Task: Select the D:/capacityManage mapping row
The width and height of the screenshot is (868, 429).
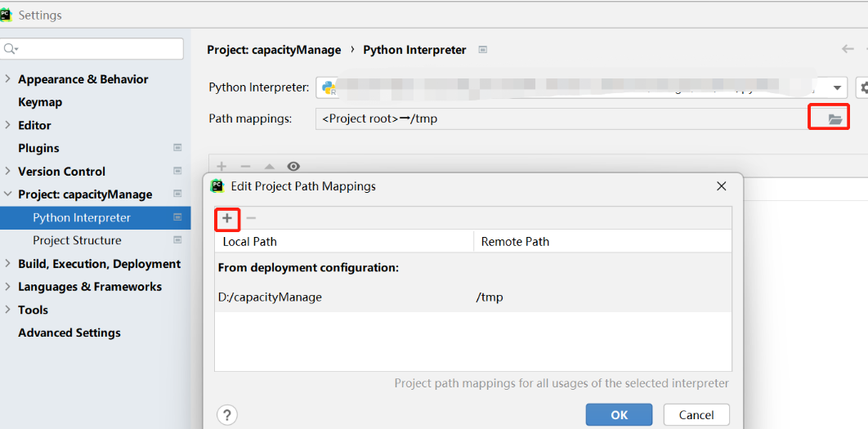Action: 473,297
